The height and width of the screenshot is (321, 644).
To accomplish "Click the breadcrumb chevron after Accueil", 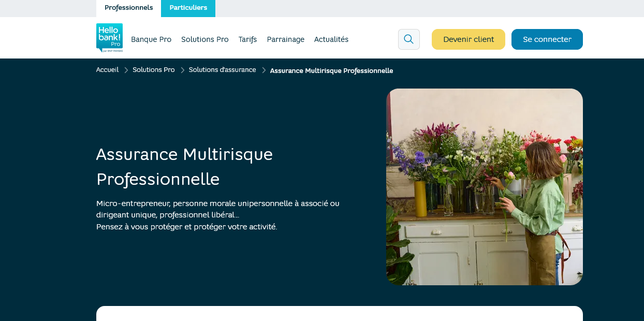I will pos(126,70).
